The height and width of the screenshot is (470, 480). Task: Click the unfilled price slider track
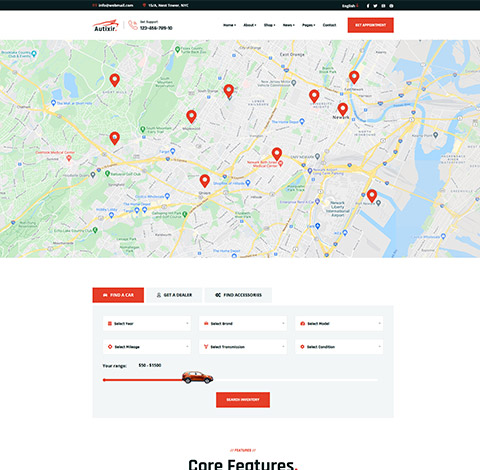[x=296, y=380]
